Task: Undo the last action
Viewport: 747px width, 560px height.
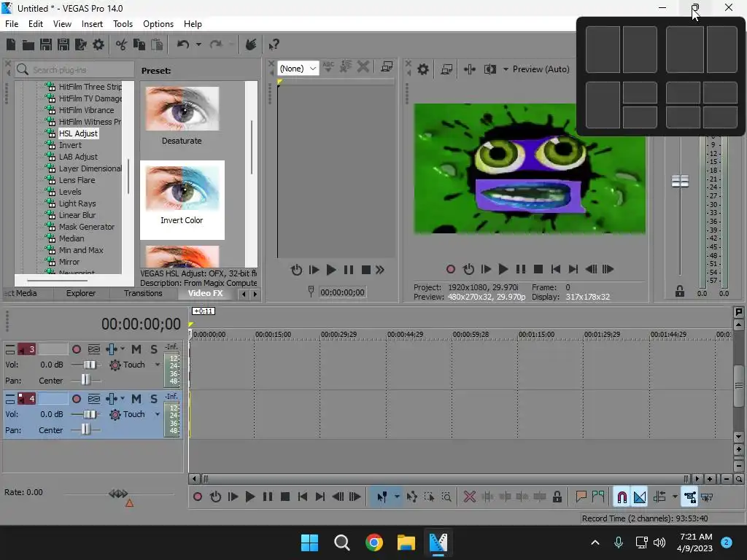Action: (183, 44)
